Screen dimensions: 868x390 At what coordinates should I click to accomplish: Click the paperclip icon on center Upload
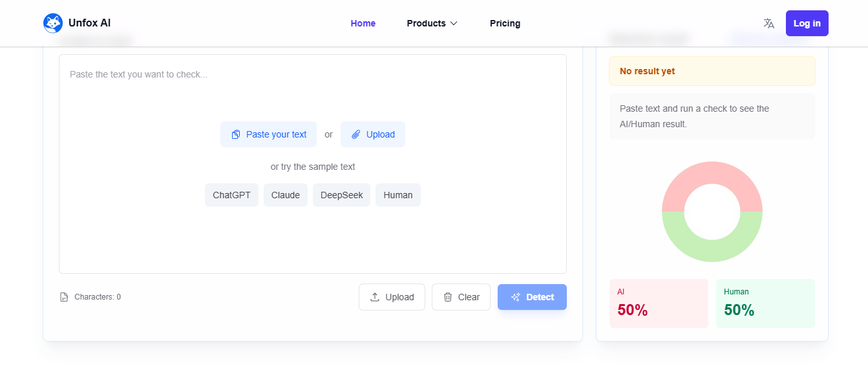coord(356,134)
